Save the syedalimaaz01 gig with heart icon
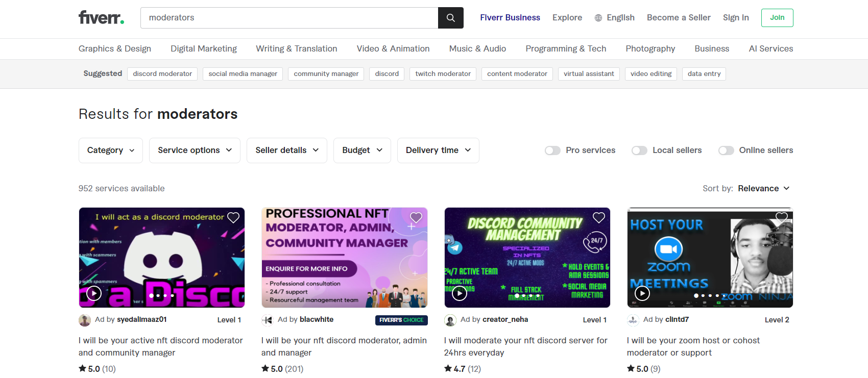868x378 pixels. [x=233, y=218]
